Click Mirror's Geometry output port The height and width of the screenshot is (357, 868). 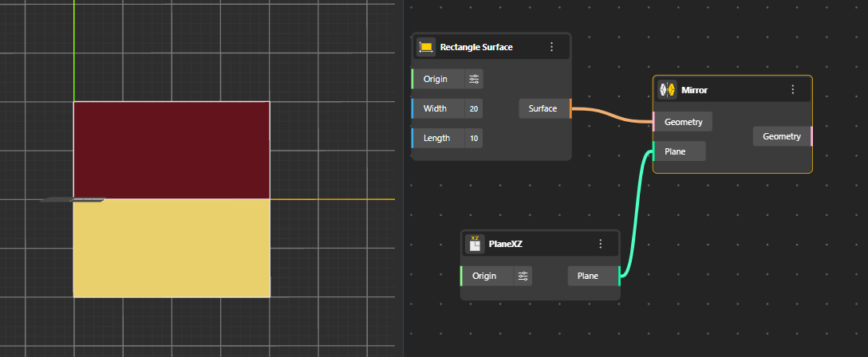(x=811, y=136)
